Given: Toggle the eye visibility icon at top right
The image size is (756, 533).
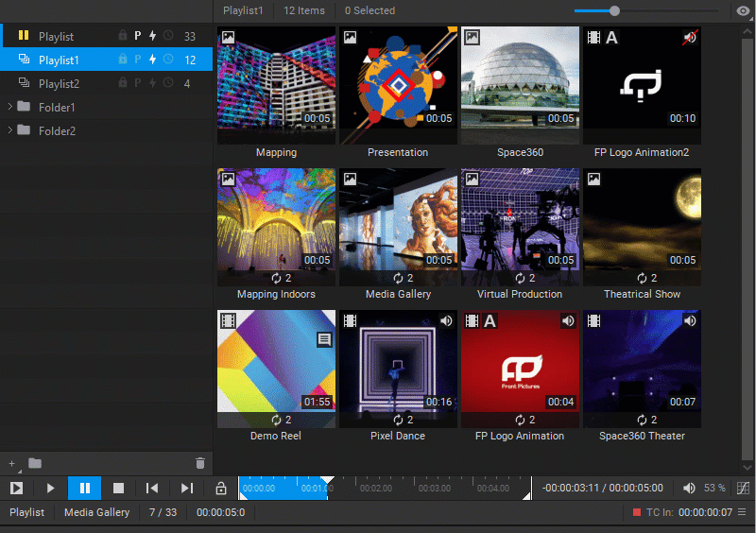Looking at the screenshot, I should [743, 10].
